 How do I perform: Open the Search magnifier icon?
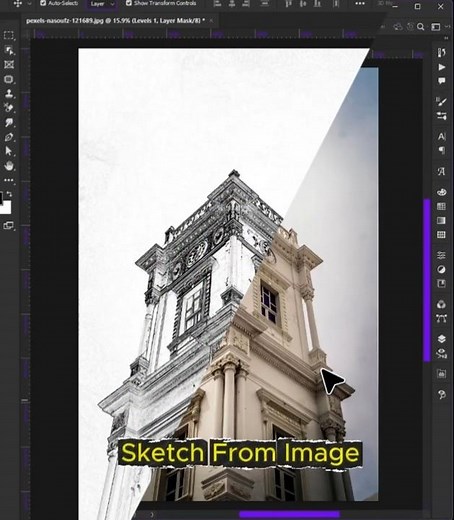421,27
